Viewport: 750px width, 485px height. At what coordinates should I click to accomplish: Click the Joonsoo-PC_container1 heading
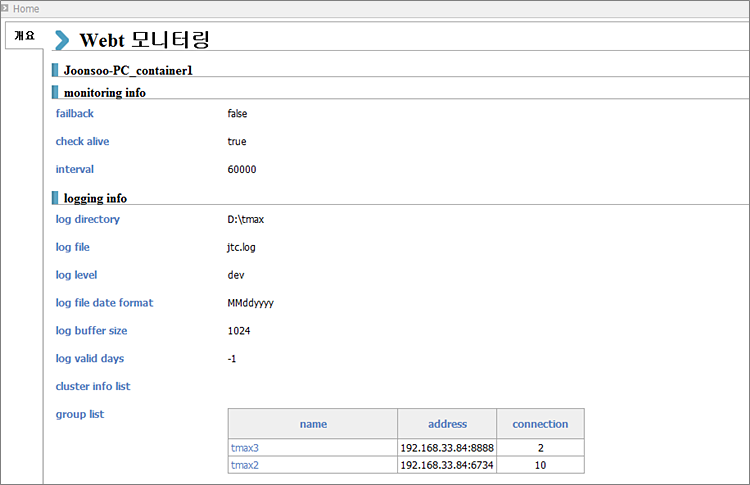click(x=128, y=70)
